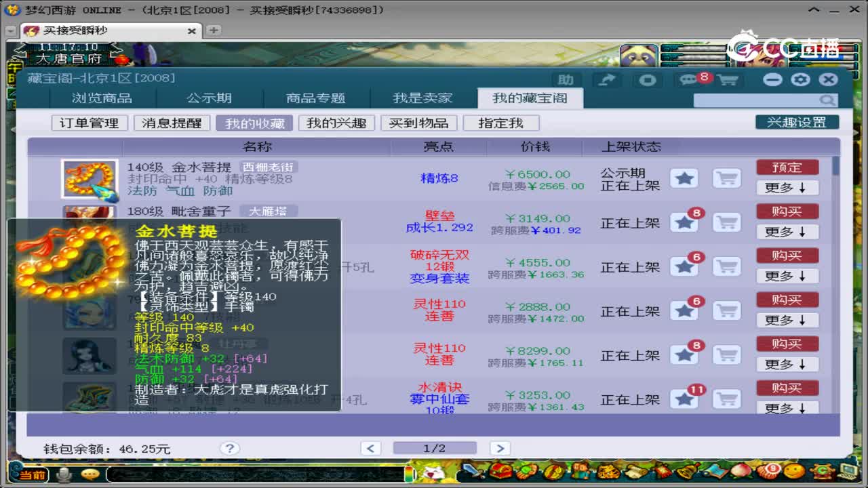This screenshot has height=488, width=868.
Task: Add the ¥8299.00 item to cart
Action: [726, 354]
